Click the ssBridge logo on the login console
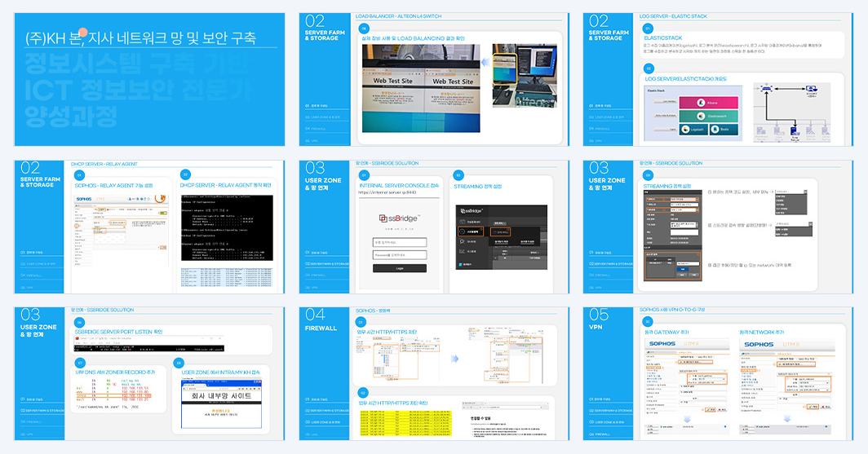Image resolution: width=868 pixels, height=454 pixels. (399, 218)
